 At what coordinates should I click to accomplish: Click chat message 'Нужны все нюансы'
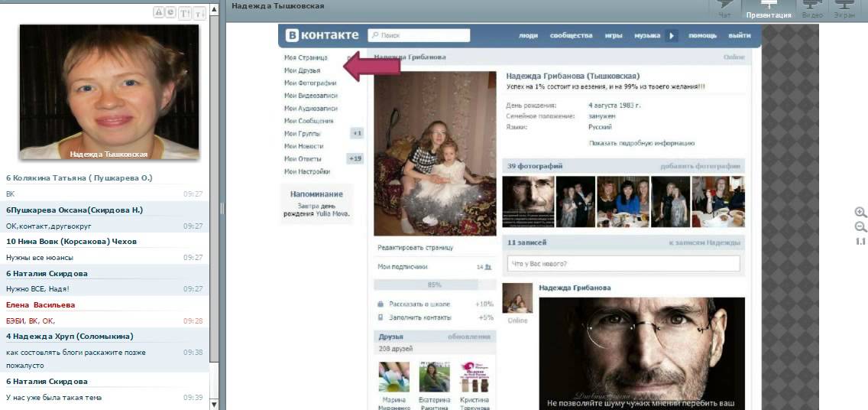39,258
